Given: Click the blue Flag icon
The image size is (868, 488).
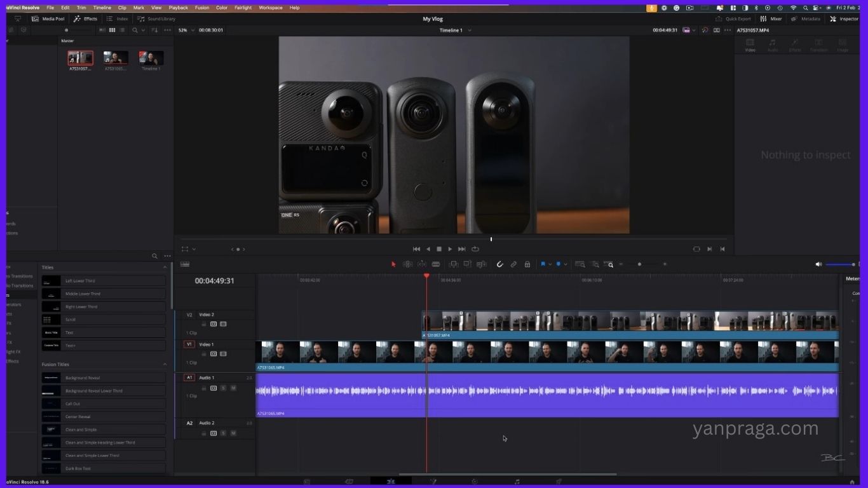Looking at the screenshot, I should [543, 264].
